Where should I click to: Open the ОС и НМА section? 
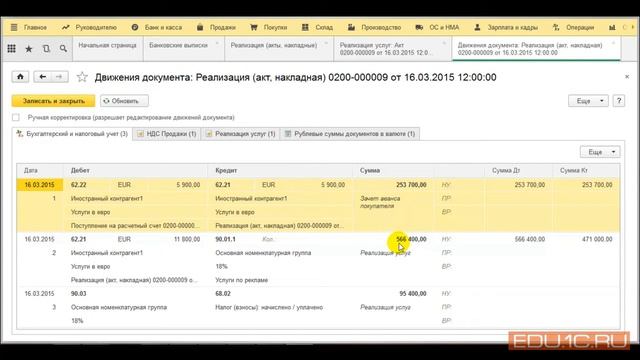(x=437, y=27)
